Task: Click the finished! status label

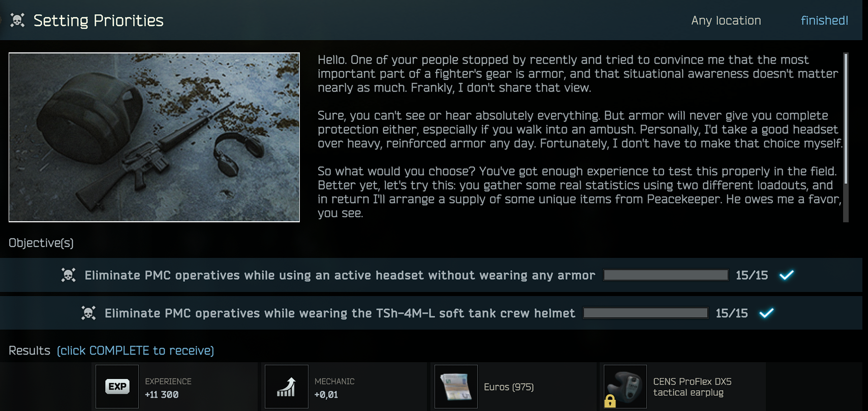Action: pos(824,20)
